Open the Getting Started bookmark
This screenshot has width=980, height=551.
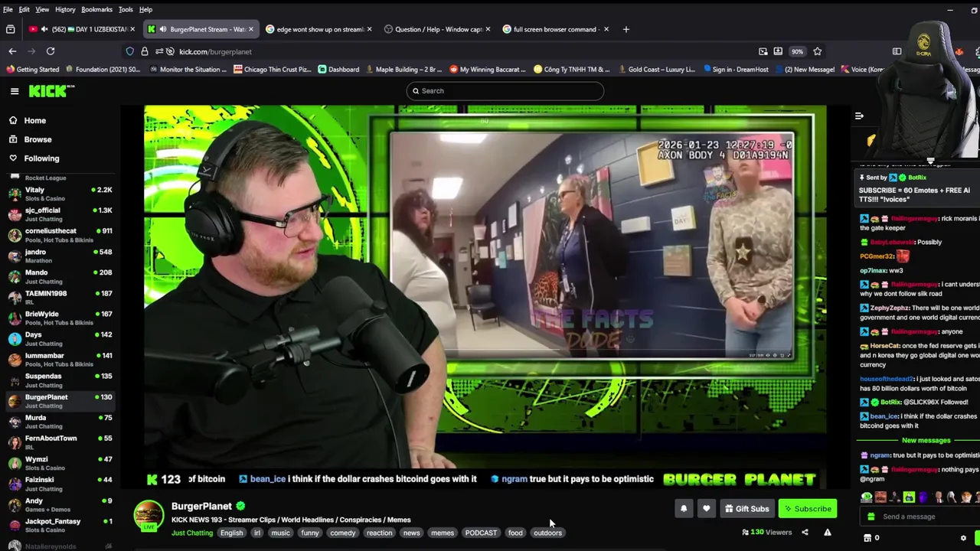33,70
